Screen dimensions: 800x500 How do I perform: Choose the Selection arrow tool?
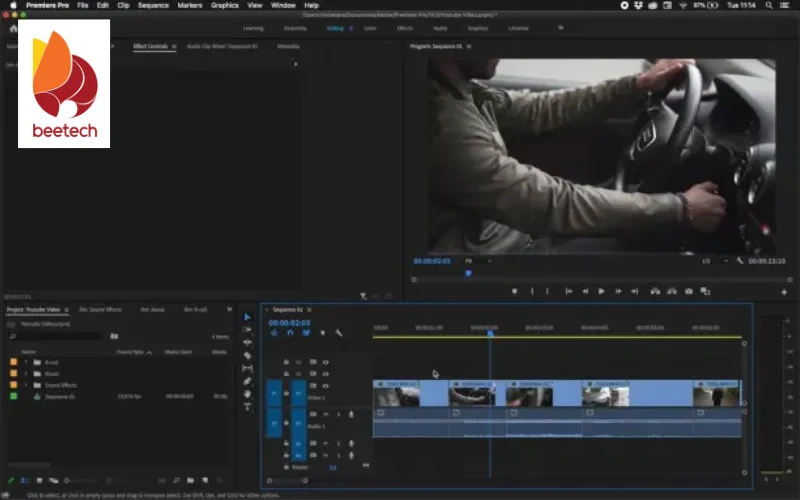click(x=248, y=317)
